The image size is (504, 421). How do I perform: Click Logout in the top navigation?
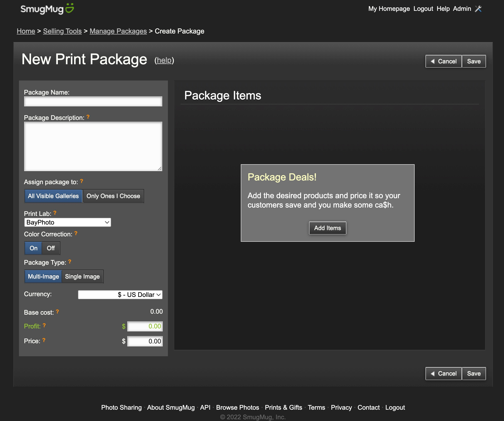click(423, 9)
